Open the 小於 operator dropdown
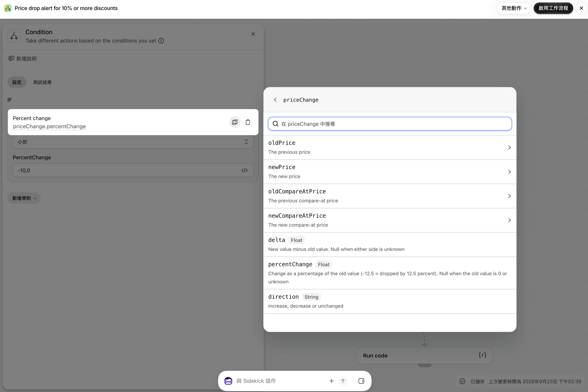The image size is (588, 392). coord(133,142)
